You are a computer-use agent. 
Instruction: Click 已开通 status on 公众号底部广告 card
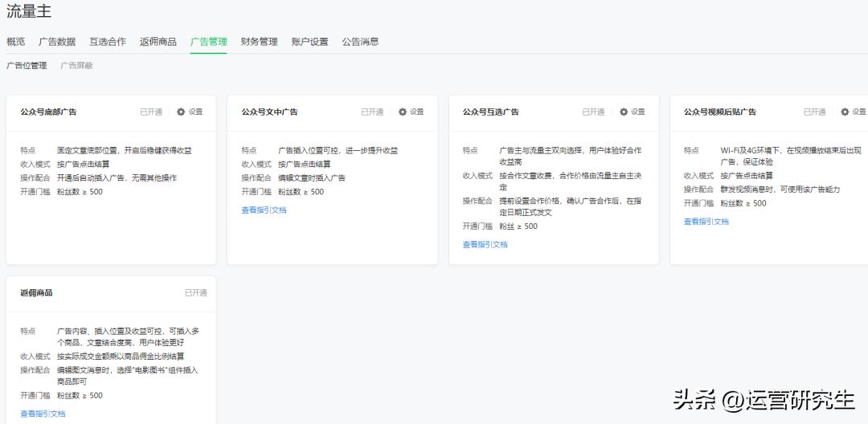(151, 112)
